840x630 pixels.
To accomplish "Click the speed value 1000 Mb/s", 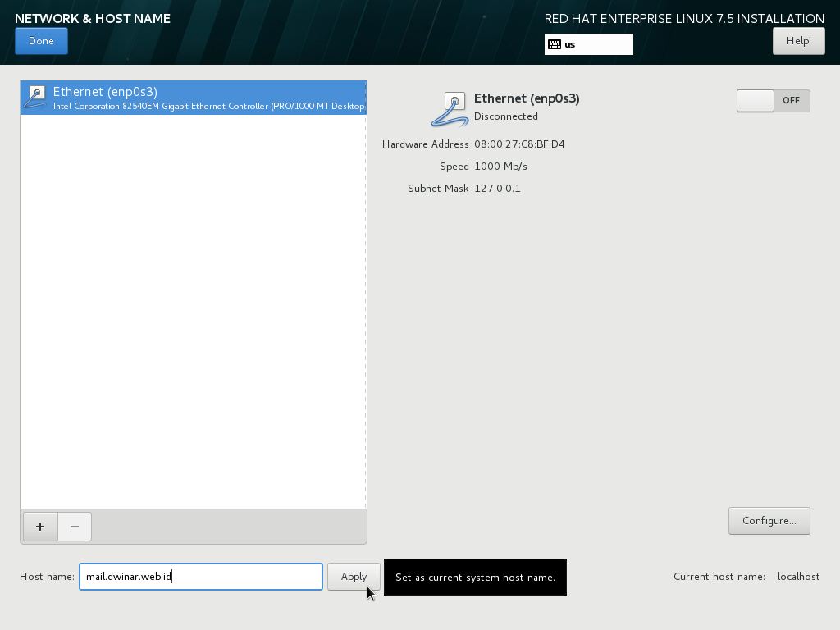I will pos(500,167).
